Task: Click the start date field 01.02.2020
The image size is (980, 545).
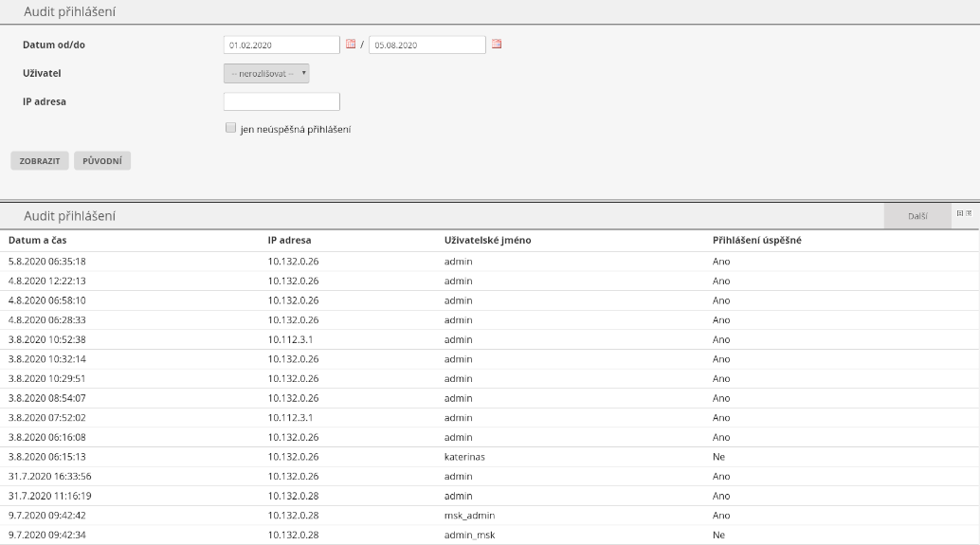Action: [281, 45]
